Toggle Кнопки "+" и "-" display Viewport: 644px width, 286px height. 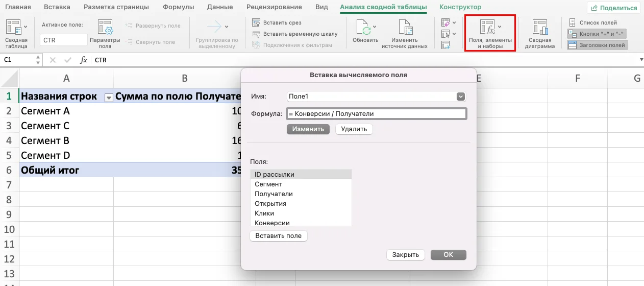597,34
